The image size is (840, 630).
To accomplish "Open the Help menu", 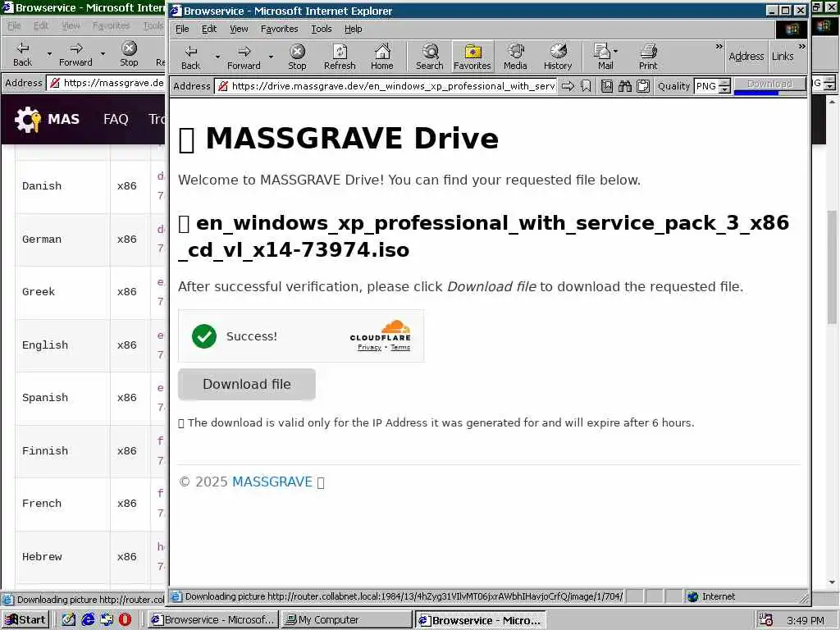I will tap(353, 29).
